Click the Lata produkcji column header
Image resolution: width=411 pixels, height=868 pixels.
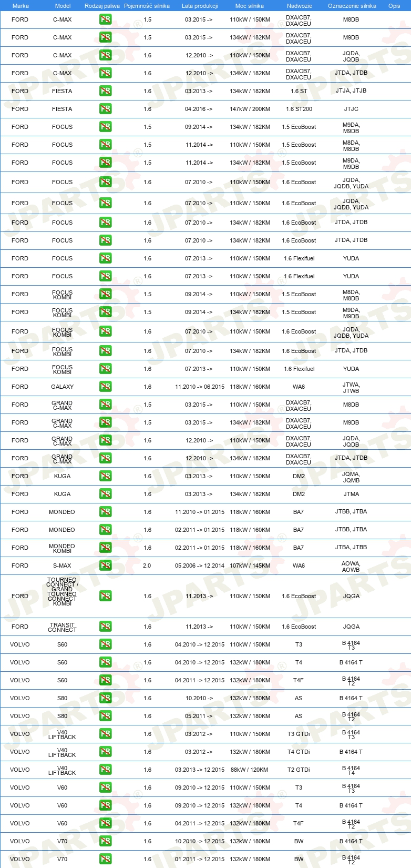click(200, 6)
